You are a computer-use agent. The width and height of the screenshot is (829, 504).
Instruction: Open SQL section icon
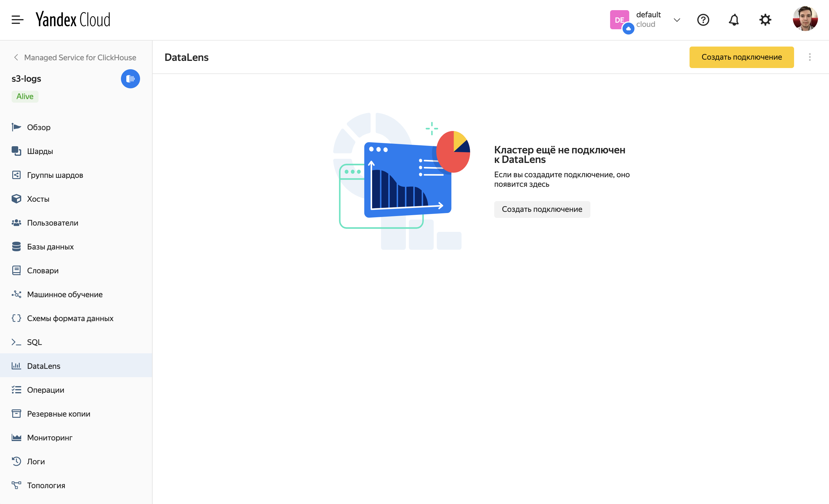pyautogui.click(x=16, y=342)
